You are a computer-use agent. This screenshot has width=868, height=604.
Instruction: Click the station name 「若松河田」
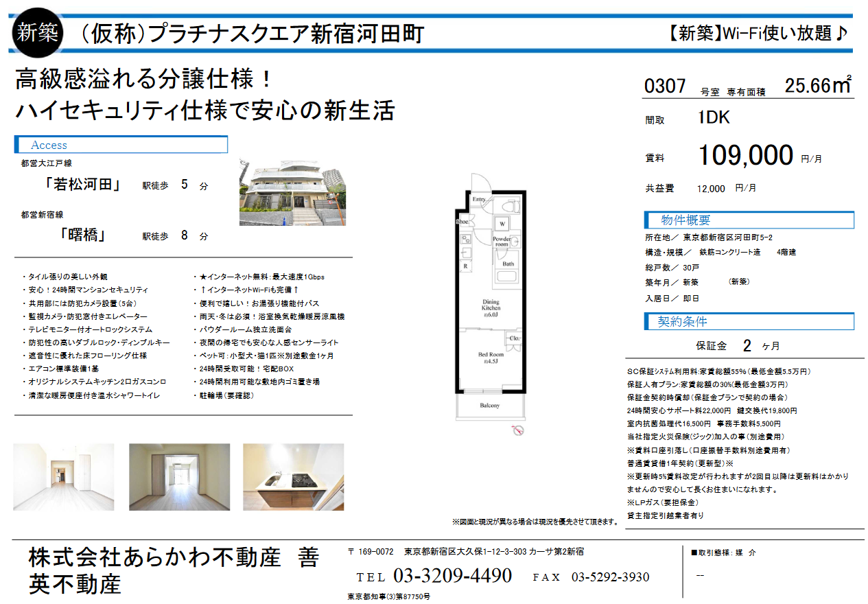coord(83,185)
